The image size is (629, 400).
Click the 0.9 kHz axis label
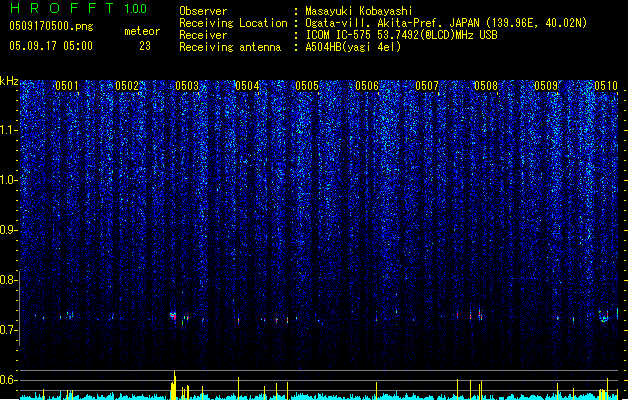pos(8,230)
